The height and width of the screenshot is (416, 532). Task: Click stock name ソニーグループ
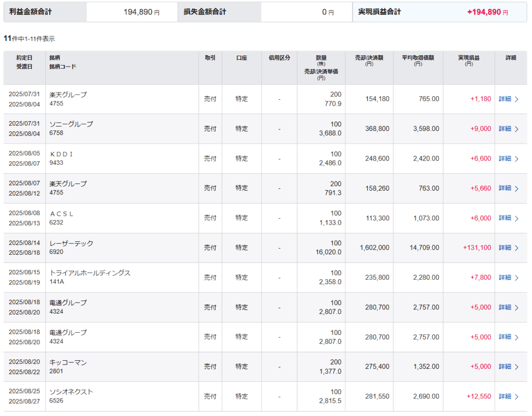tap(71, 124)
